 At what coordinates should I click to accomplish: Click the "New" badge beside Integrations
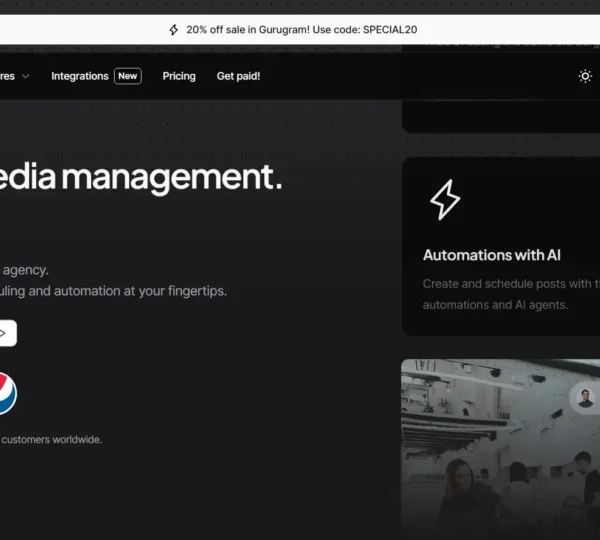127,76
